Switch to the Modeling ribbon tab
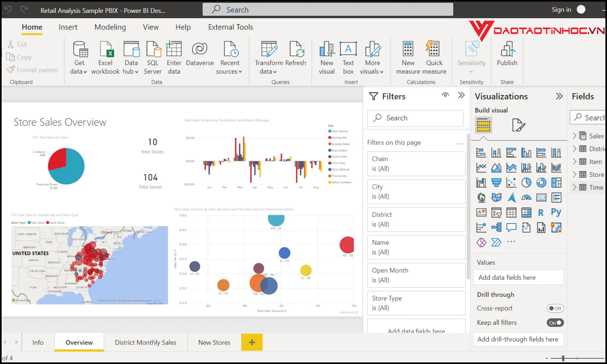Image resolution: width=607 pixels, height=364 pixels. pos(110,27)
